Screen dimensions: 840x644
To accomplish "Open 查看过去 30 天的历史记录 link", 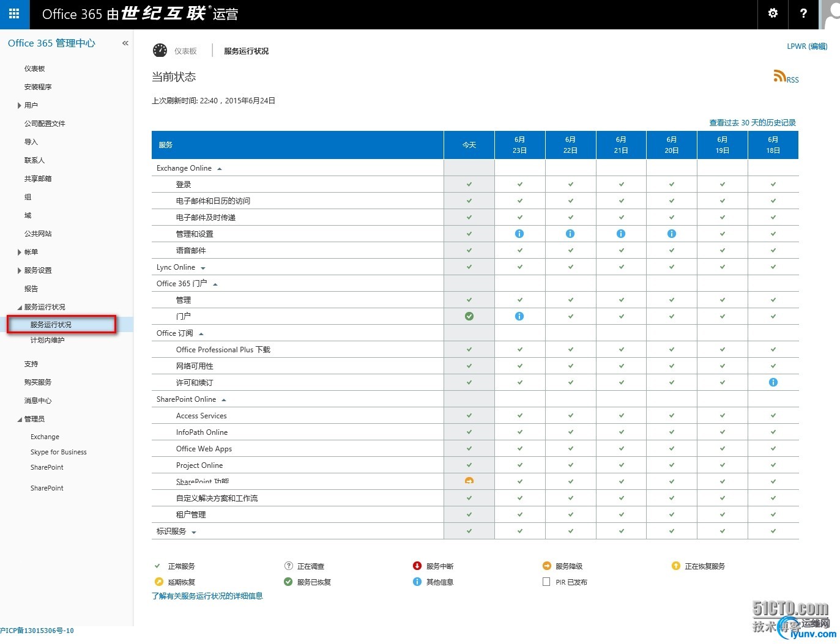I will point(753,123).
